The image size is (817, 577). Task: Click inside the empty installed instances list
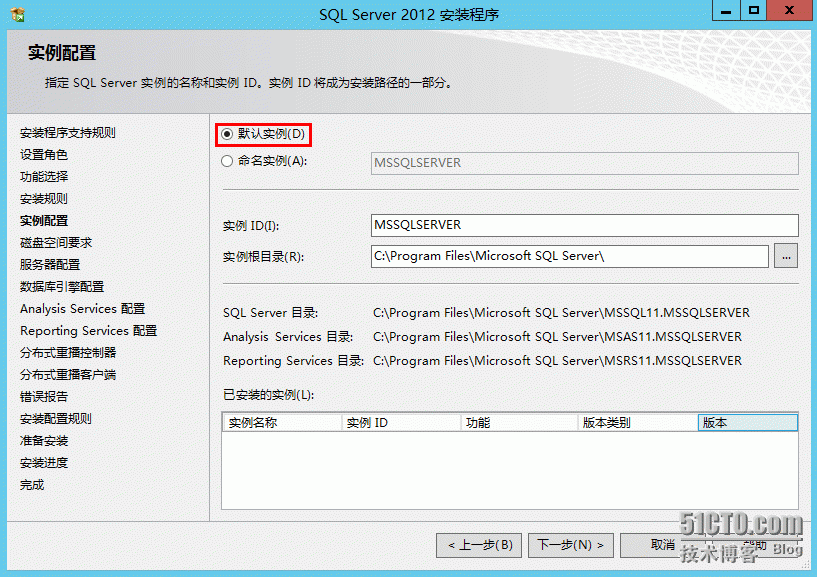coord(510,470)
